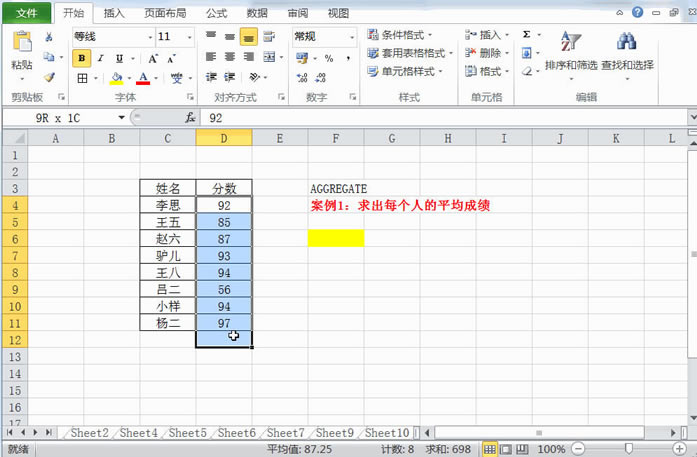The height and width of the screenshot is (457, 697).
Task: Switch to 审阅 Review tab
Action: [297, 13]
